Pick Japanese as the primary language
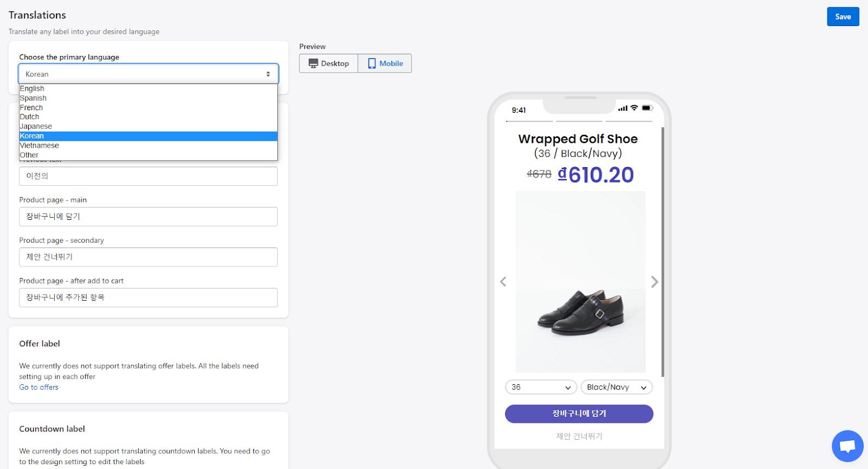 (36, 126)
